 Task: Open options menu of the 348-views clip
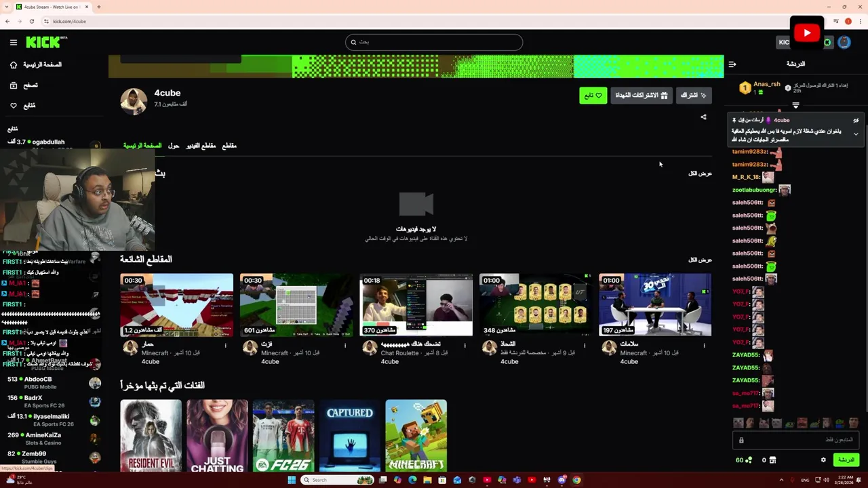585,346
